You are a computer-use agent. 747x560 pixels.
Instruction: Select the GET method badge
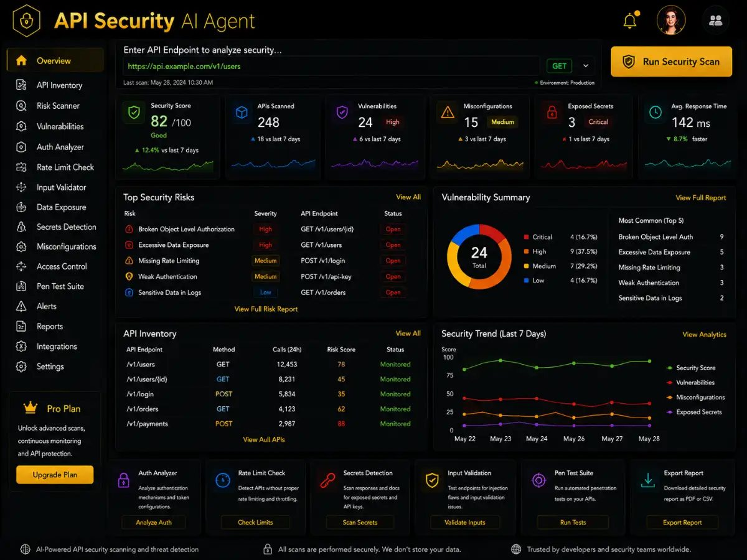[x=560, y=66]
